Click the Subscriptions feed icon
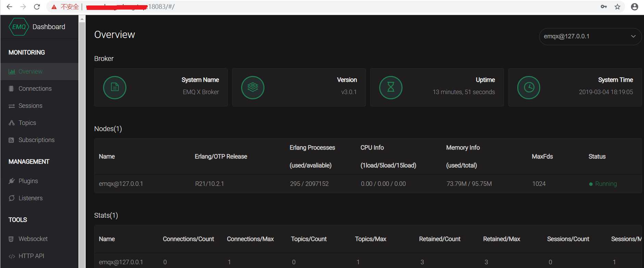The width and height of the screenshot is (644, 268). pyautogui.click(x=11, y=140)
